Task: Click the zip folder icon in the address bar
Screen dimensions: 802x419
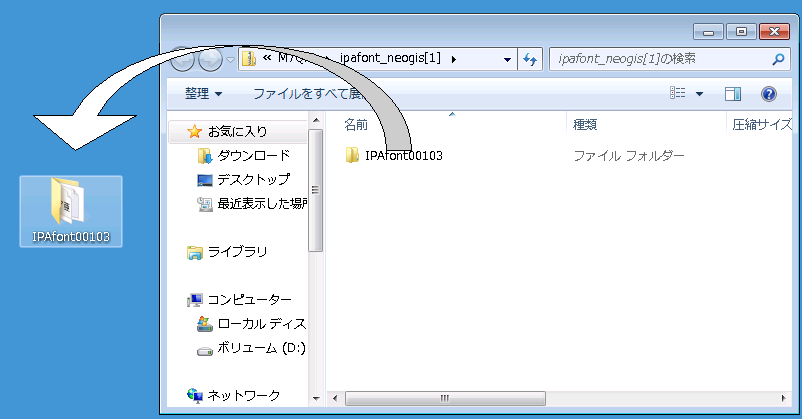Action: pyautogui.click(x=249, y=59)
